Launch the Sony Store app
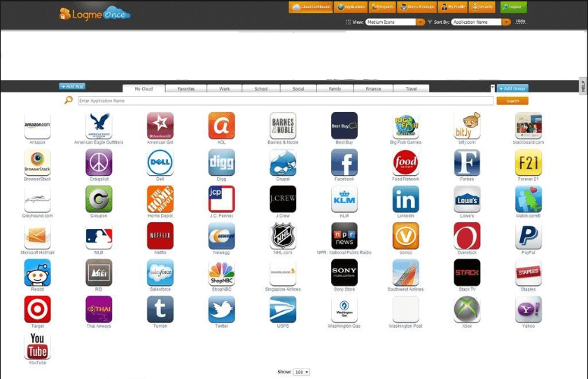Screen dimensions: 588x379 click(x=344, y=273)
